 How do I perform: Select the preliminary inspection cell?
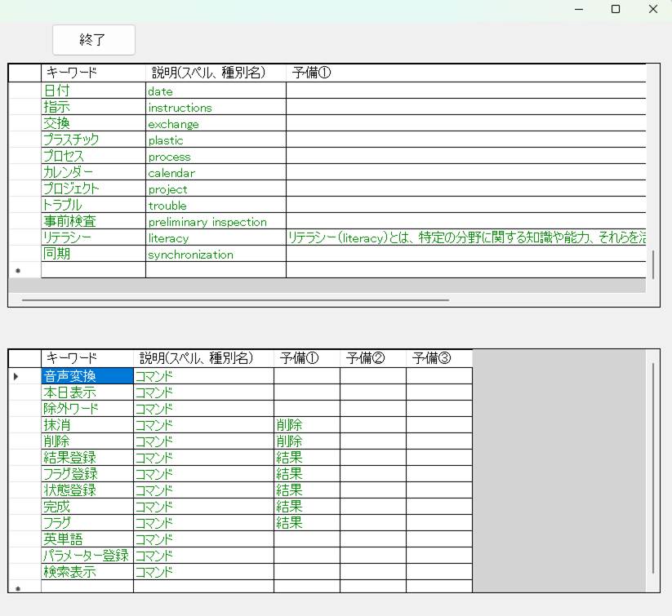point(216,222)
